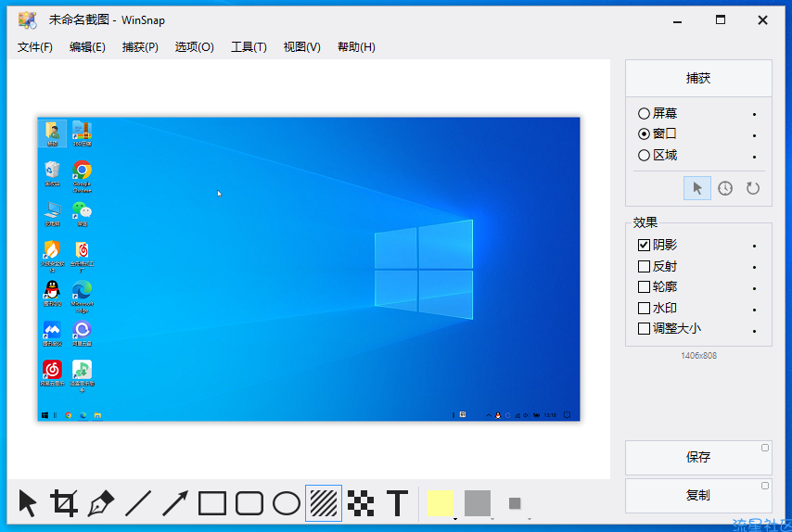The height and width of the screenshot is (532, 792).
Task: Minimize the WinSnap window
Action: (677, 20)
